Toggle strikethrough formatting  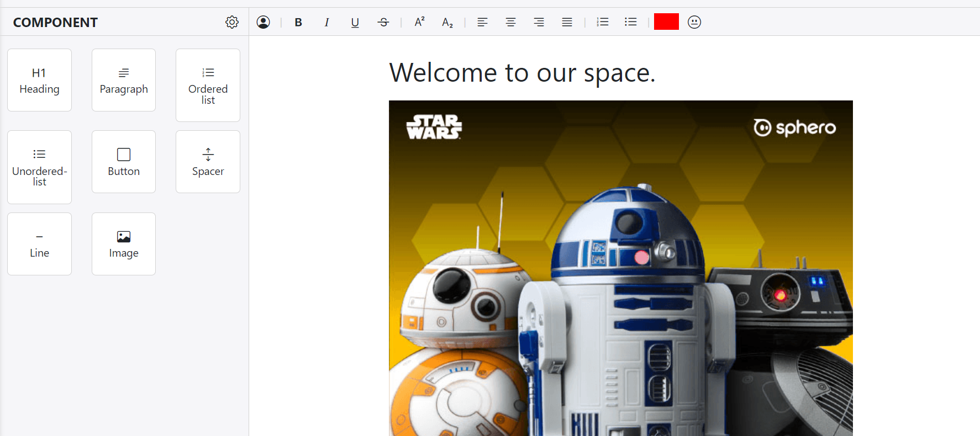click(383, 22)
